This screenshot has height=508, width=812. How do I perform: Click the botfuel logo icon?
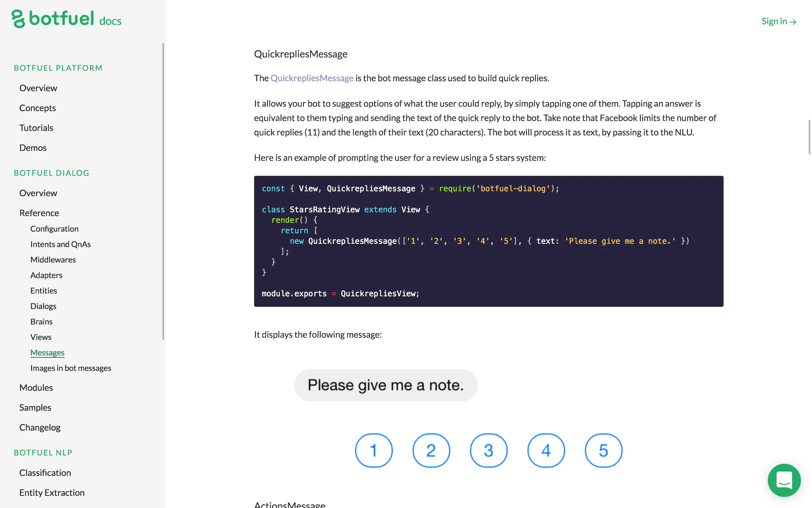click(18, 19)
